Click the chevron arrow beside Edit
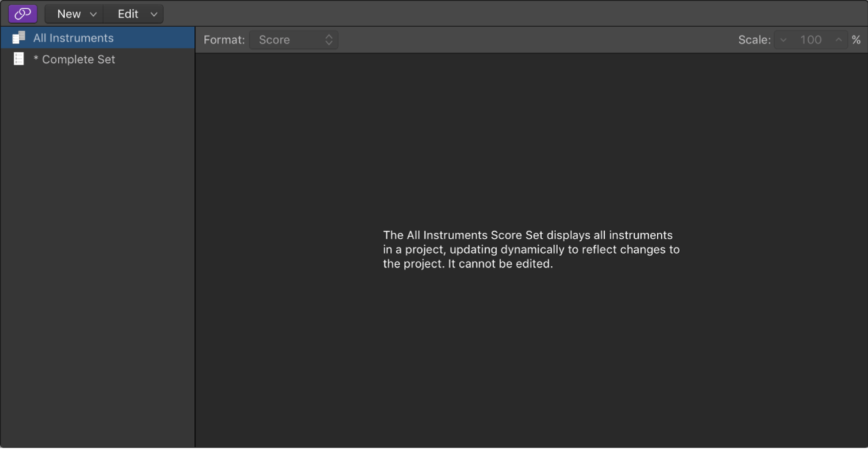 tap(153, 14)
